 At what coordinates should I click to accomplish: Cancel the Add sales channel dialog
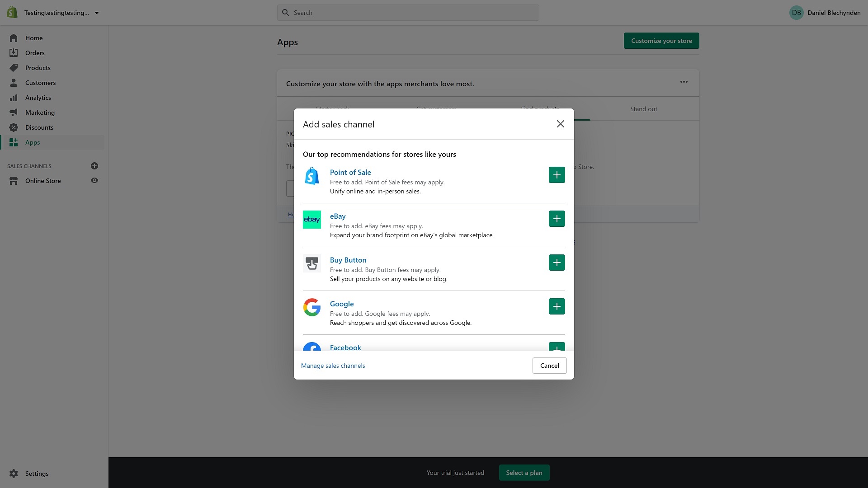point(549,366)
